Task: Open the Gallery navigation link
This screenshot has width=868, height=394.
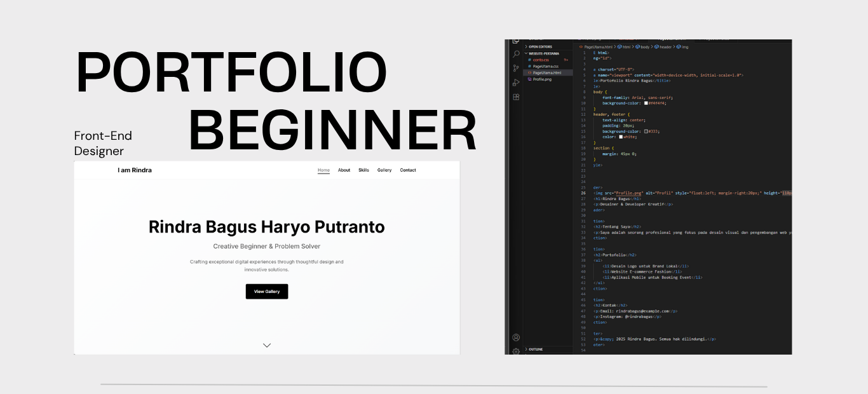Action: click(x=384, y=170)
